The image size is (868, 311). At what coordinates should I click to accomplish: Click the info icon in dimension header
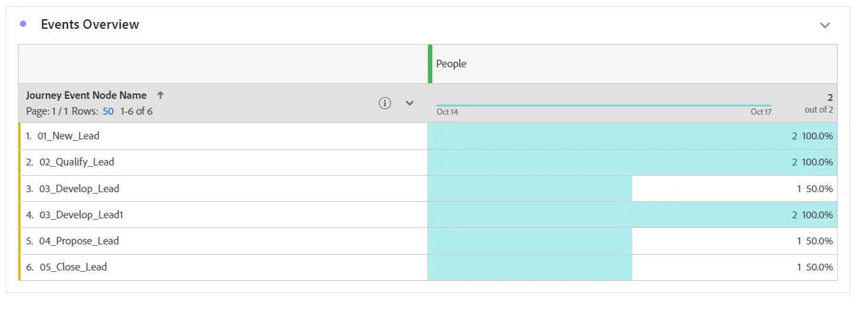[x=385, y=103]
